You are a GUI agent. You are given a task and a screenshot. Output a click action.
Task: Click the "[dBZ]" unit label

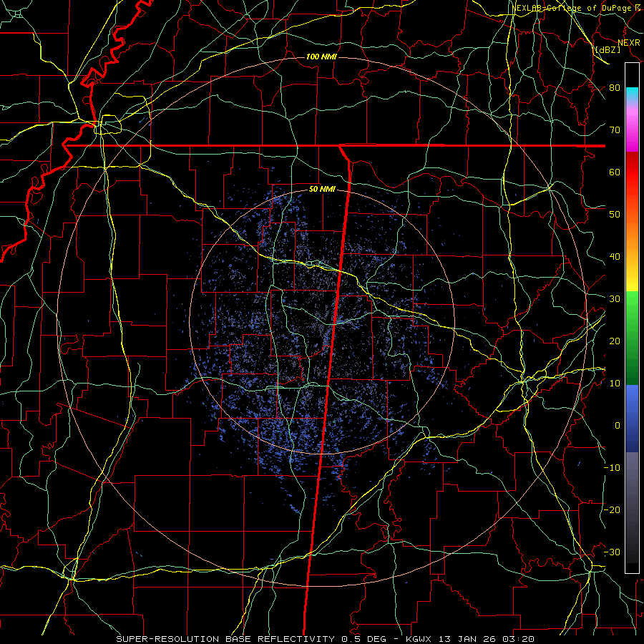pos(608,49)
